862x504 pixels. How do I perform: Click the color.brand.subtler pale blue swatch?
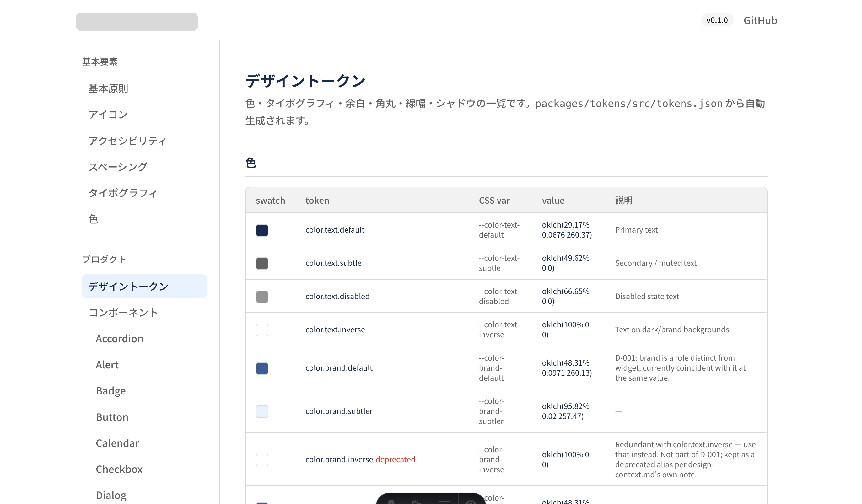tap(262, 411)
